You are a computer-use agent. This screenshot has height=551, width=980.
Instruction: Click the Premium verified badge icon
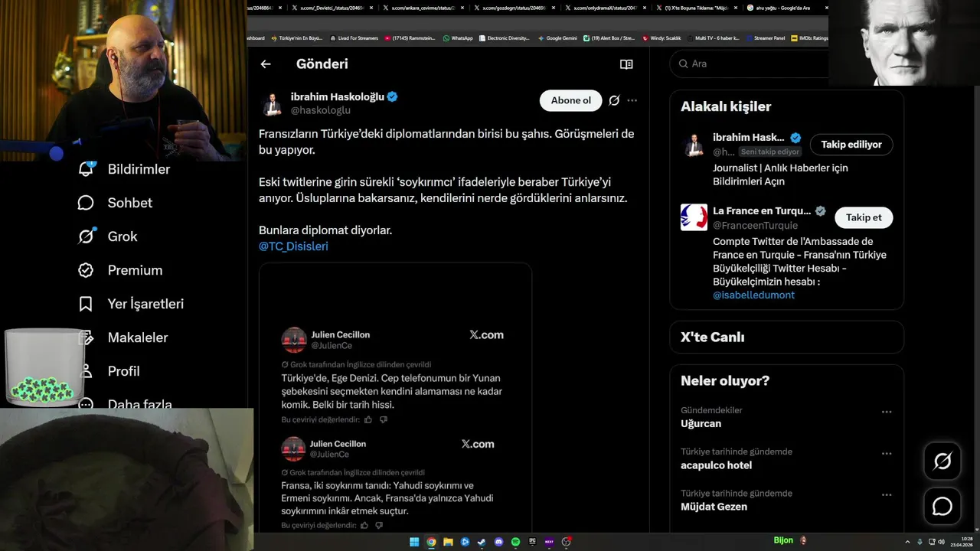86,270
